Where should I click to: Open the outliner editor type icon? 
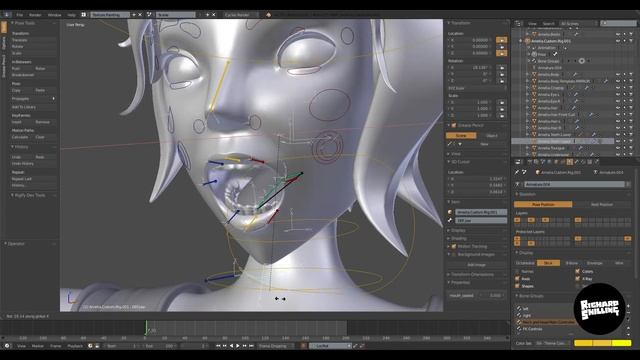tap(518, 23)
